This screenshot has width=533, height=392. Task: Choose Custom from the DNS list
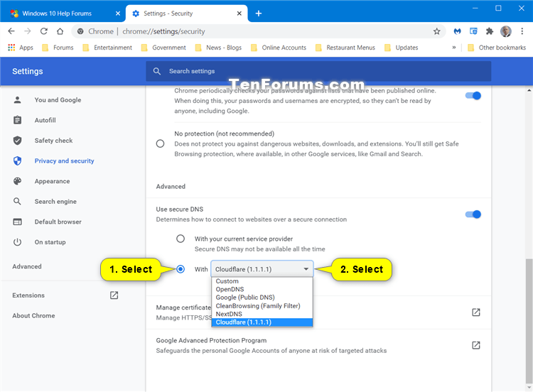click(262, 281)
